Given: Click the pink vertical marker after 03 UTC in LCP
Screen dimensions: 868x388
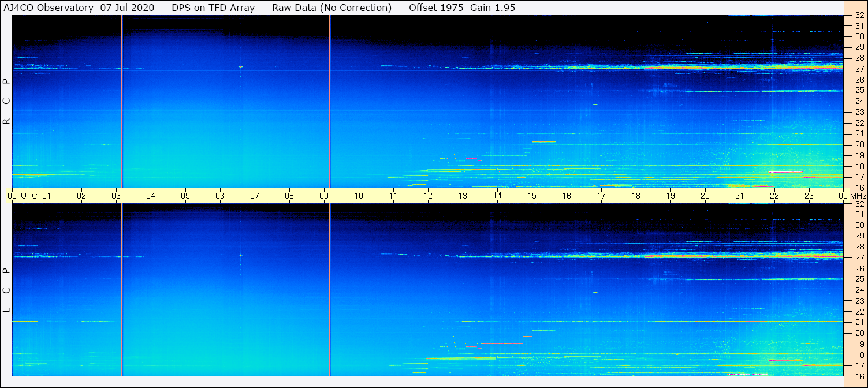Looking at the screenshot, I should click(x=122, y=290).
